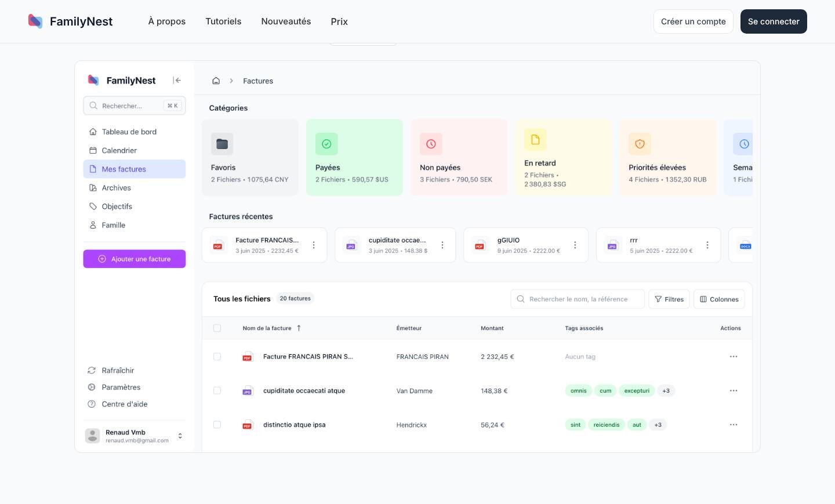Click Se connecter button
This screenshot has height=504, width=835.
click(774, 21)
